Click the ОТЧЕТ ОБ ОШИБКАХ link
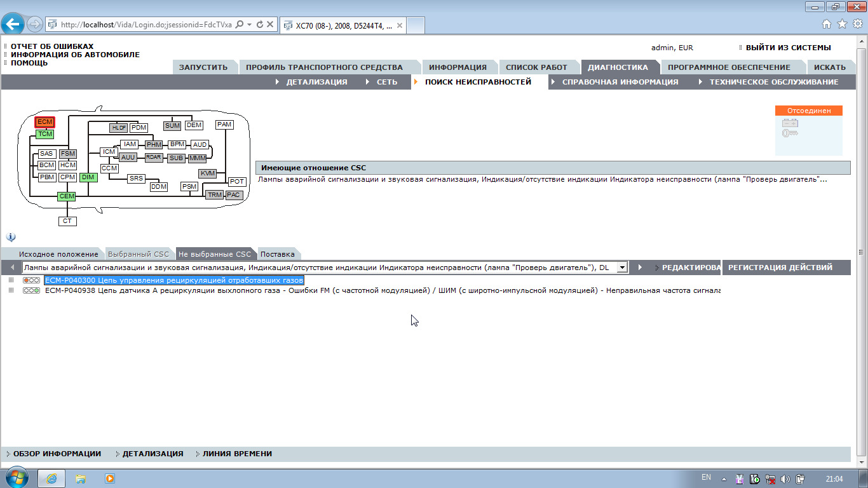868x488 pixels. tap(52, 46)
